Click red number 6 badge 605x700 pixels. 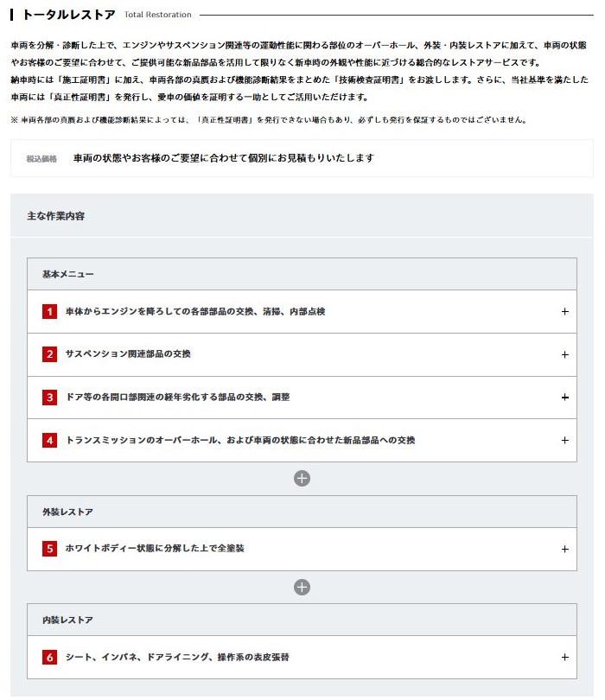pyautogui.click(x=49, y=657)
